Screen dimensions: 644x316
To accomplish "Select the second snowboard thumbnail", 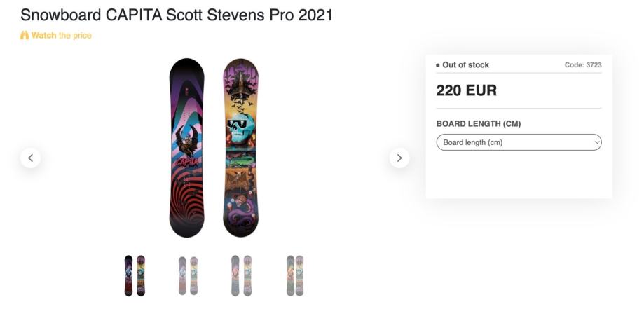I will click(x=188, y=275).
